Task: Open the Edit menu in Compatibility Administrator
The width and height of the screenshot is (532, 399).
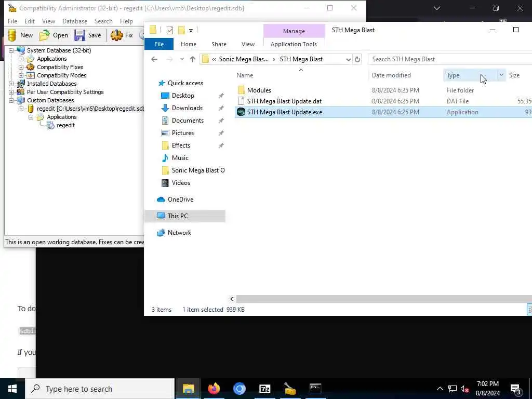Action: coord(30,21)
